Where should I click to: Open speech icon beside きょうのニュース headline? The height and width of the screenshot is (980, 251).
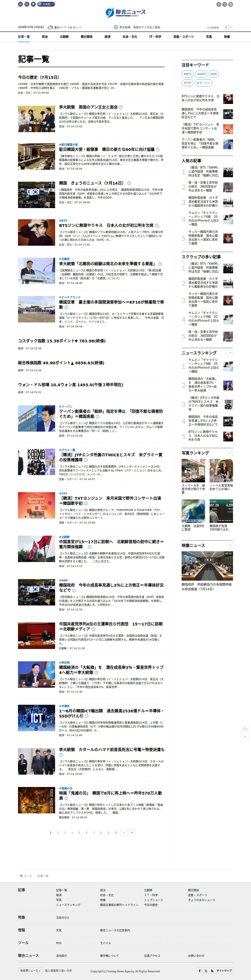(x=129, y=183)
